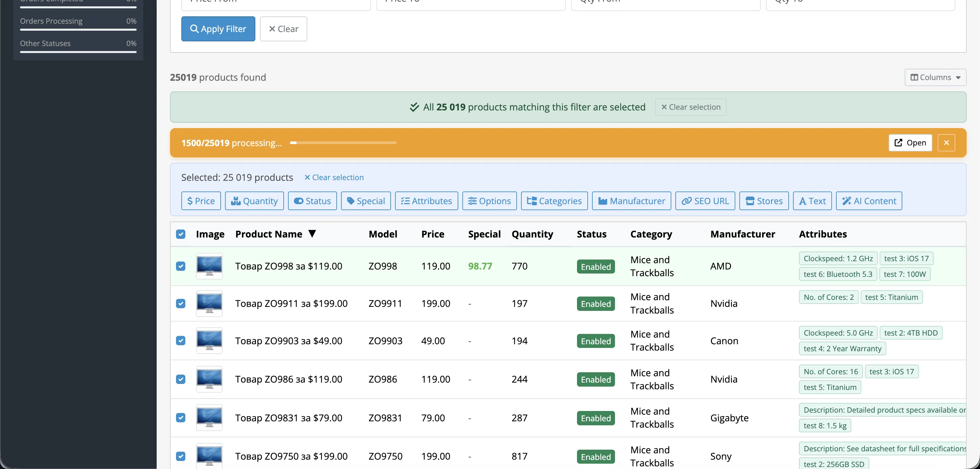The width and height of the screenshot is (980, 469).
Task: Open bulk SEO URL editor
Action: coord(705,200)
